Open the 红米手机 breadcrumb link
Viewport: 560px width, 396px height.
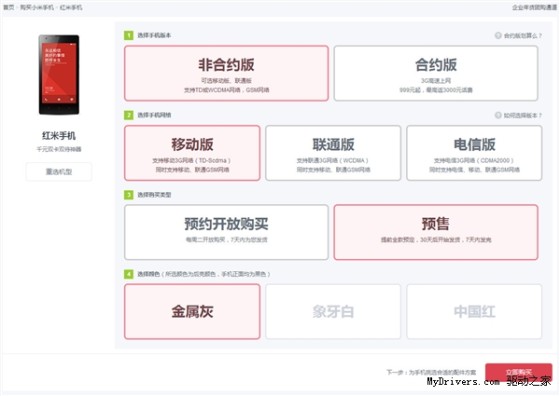pyautogui.click(x=71, y=7)
